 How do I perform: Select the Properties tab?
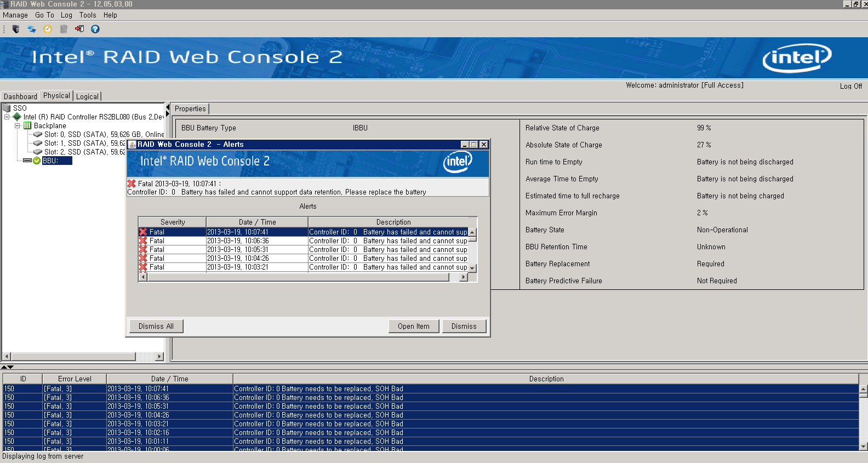tap(190, 109)
